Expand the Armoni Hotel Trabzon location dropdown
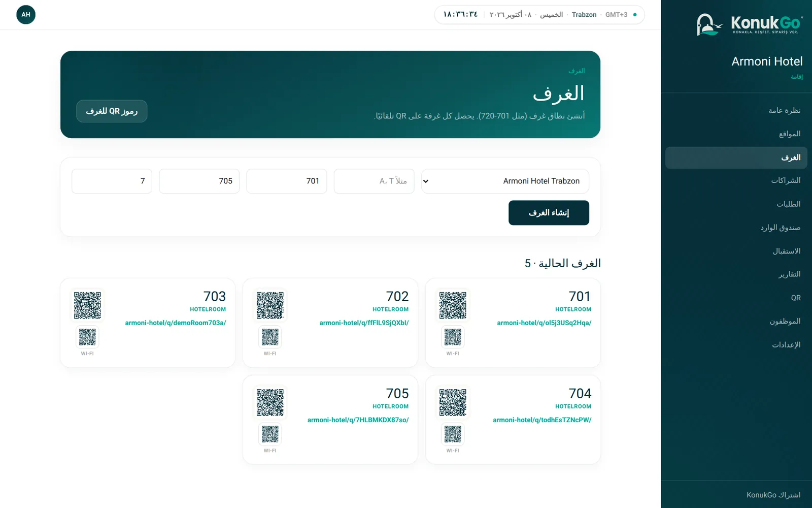Screen dimensions: 812x508 click(505, 181)
